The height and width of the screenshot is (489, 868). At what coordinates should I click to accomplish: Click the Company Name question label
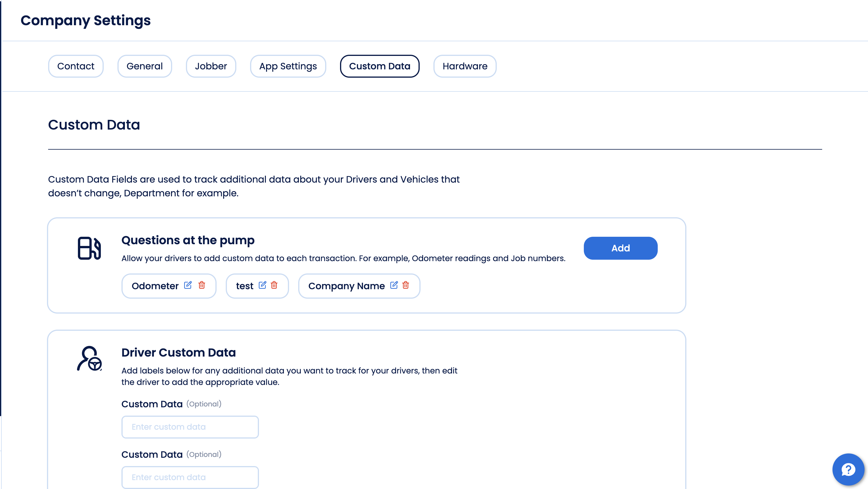346,286
